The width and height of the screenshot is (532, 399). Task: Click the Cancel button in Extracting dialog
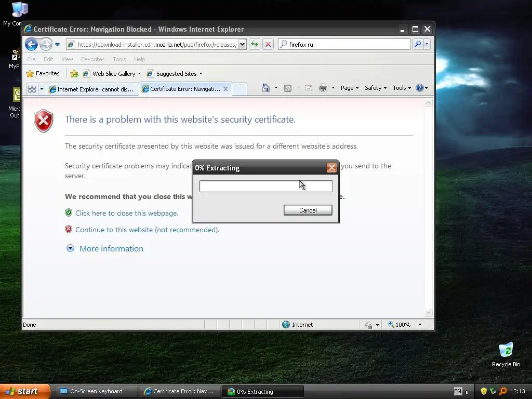coord(308,210)
